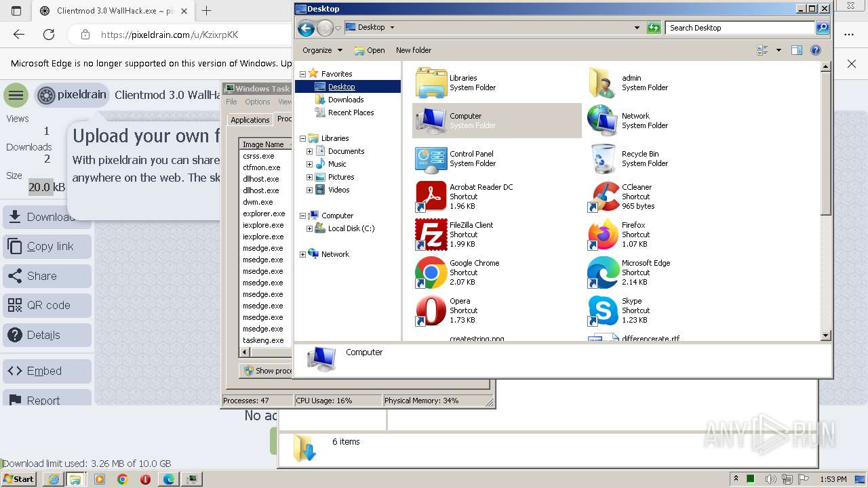The height and width of the screenshot is (488, 868).
Task: Select the Microsoft Edge shortcut icon
Action: point(603,272)
